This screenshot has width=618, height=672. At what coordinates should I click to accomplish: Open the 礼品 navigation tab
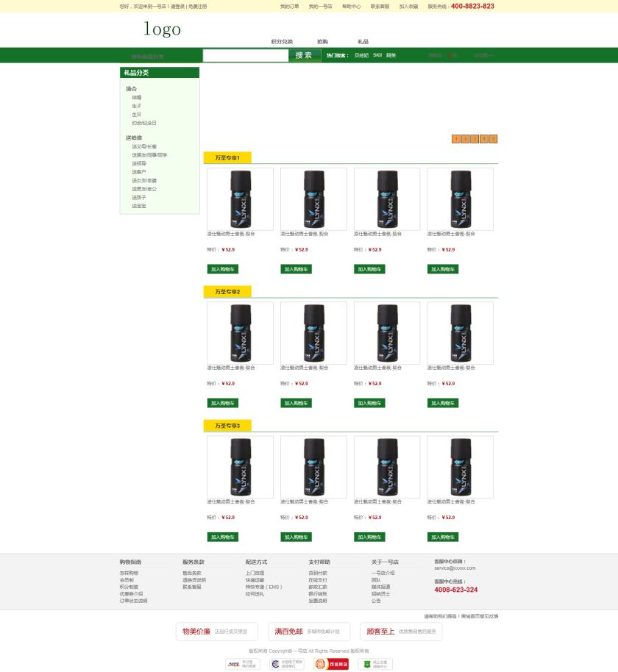[x=363, y=42]
